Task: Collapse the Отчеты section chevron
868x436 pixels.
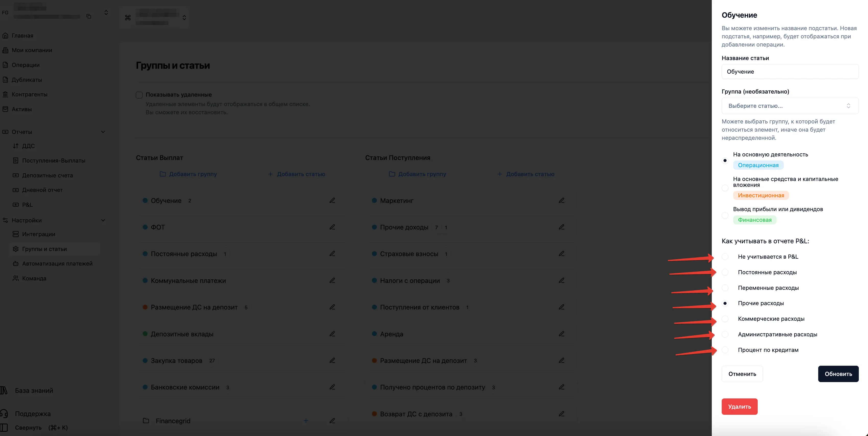Action: pos(103,132)
